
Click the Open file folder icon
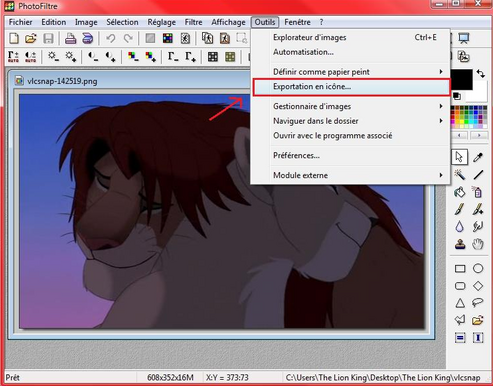click(31, 38)
